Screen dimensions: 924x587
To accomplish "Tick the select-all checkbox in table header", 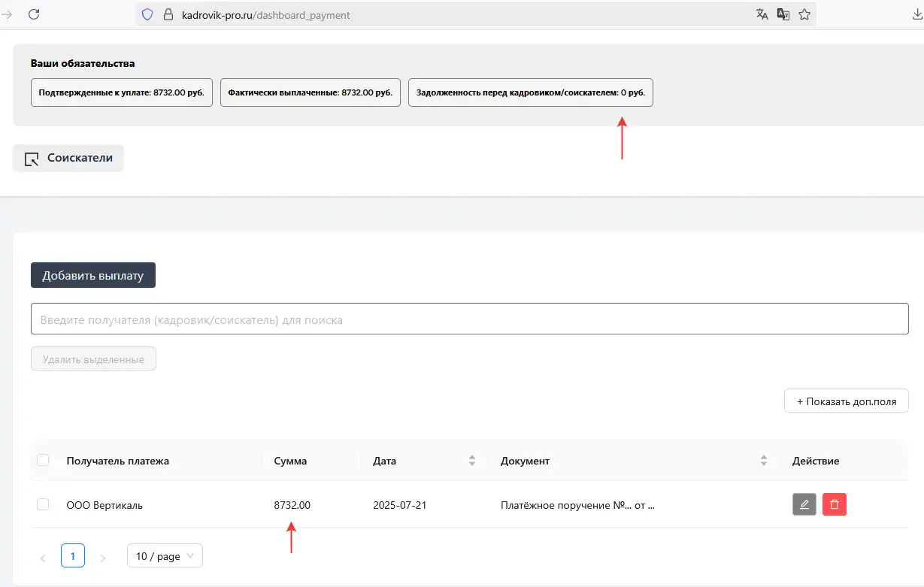I will tap(43, 460).
